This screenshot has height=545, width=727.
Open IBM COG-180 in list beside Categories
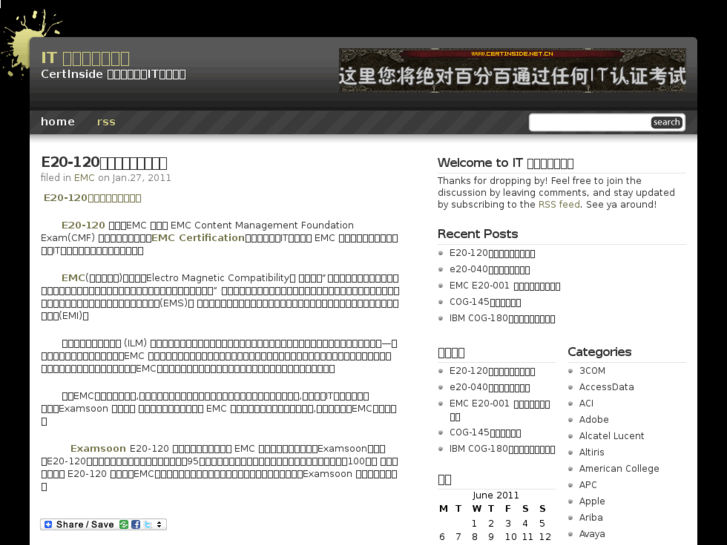(x=502, y=449)
